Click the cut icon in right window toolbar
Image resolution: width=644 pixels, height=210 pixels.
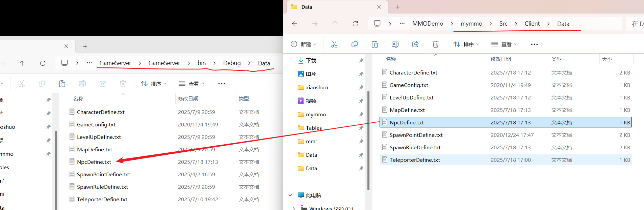click(x=334, y=44)
